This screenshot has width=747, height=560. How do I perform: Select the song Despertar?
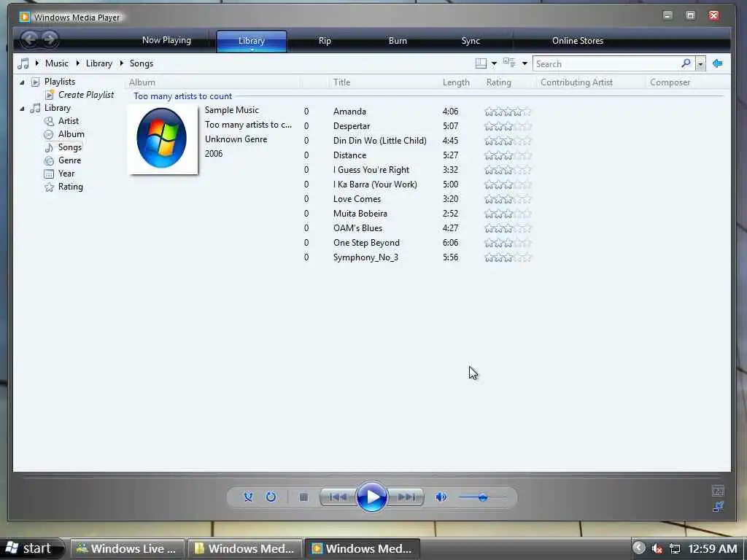352,126
